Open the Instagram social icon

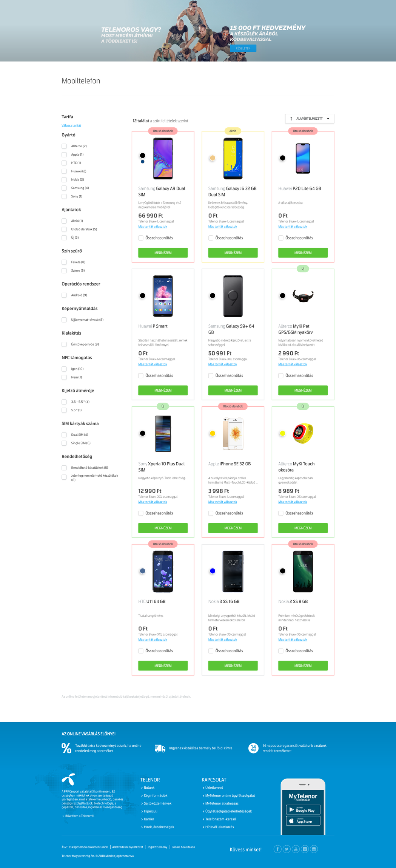(314, 849)
